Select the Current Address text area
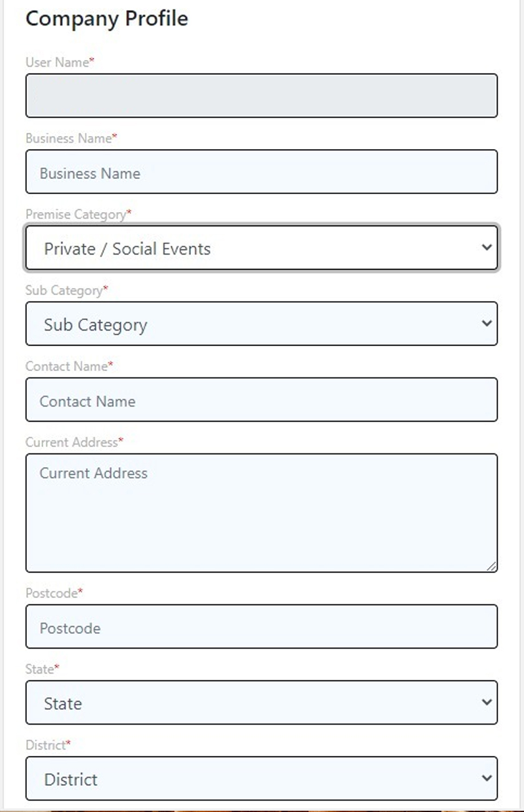524x812 pixels. tap(261, 513)
